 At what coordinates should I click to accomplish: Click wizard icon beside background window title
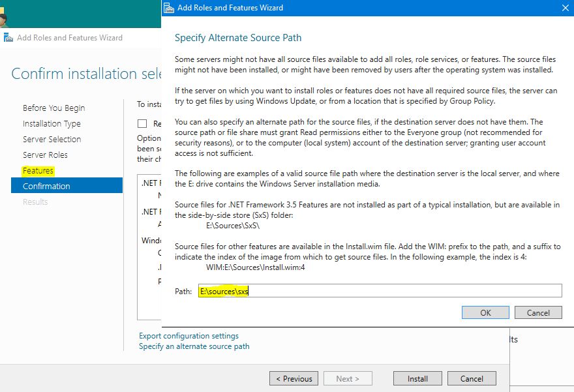(x=8, y=37)
